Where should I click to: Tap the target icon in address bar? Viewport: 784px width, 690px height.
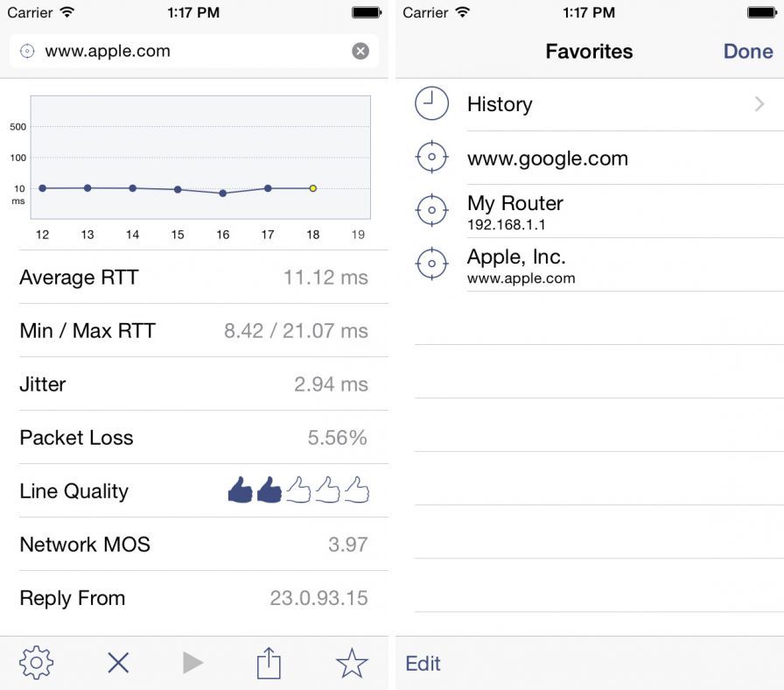[x=27, y=51]
